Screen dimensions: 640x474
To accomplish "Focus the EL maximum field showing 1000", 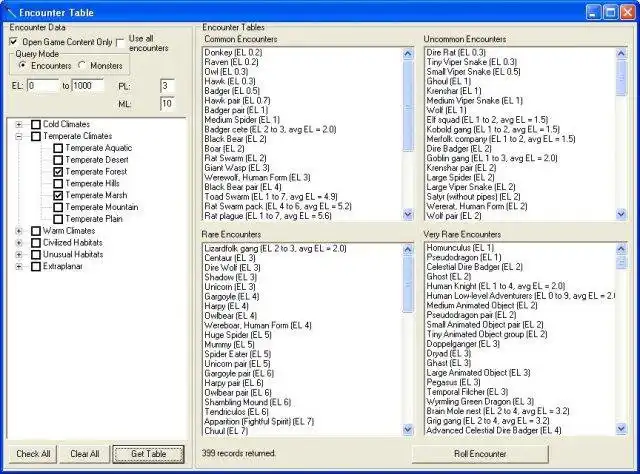I will (x=87, y=86).
